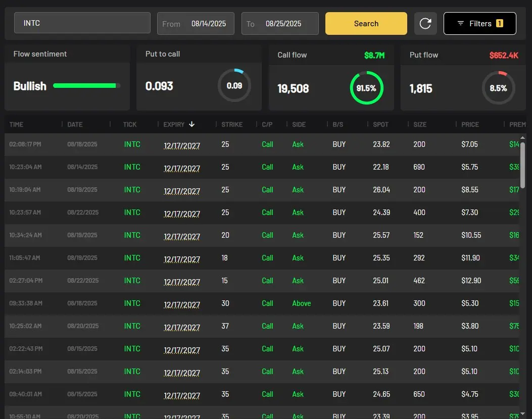Sort by the C/P column header

point(267,124)
